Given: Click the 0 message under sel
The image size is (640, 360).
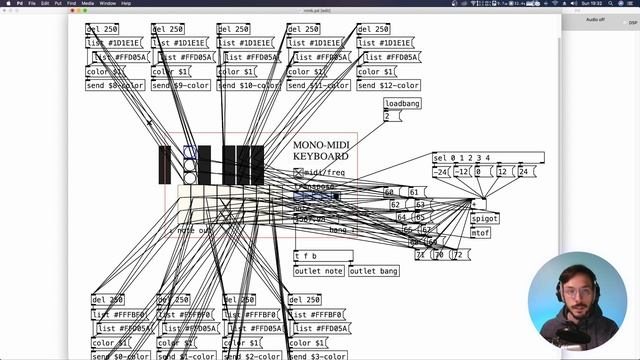Looking at the screenshot, I should [x=484, y=172].
